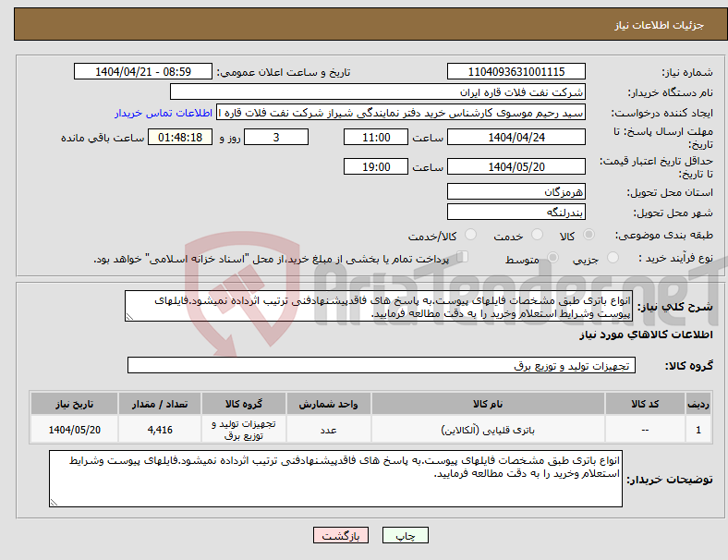Click the تعداد / مقدار column header
The width and height of the screenshot is (728, 560).
160,404
